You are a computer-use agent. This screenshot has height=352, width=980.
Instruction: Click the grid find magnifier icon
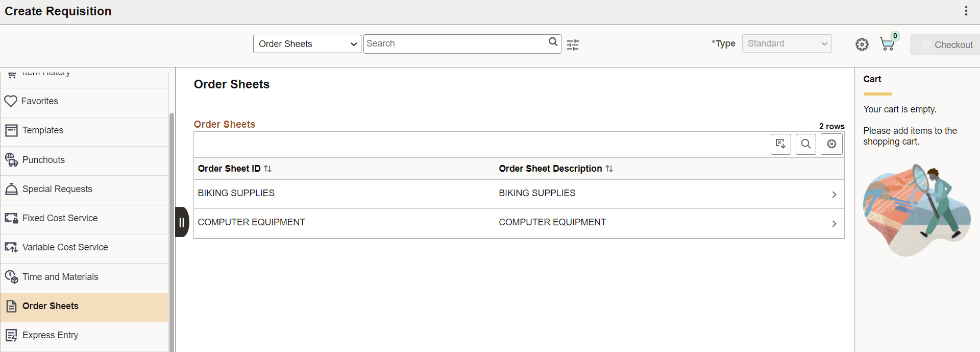(x=806, y=144)
